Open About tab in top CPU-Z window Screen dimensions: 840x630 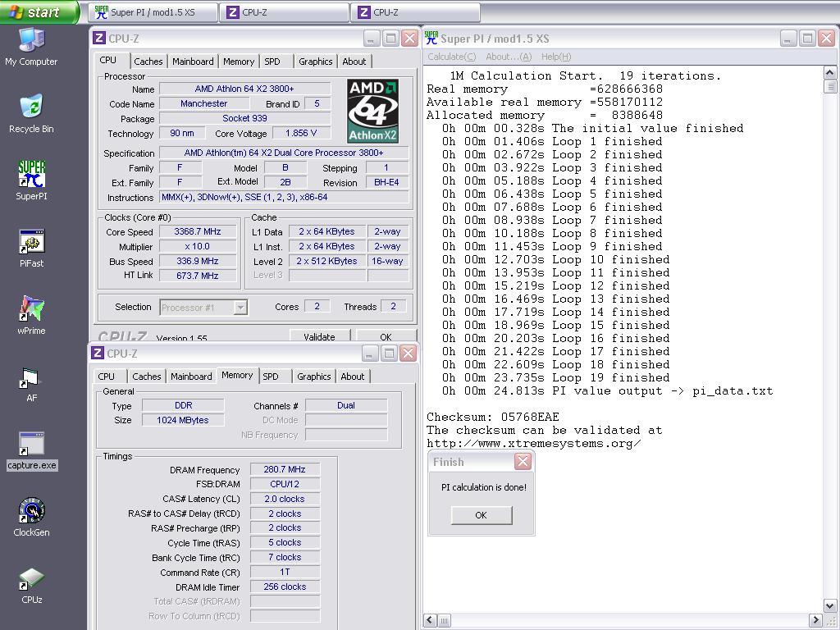coord(354,62)
